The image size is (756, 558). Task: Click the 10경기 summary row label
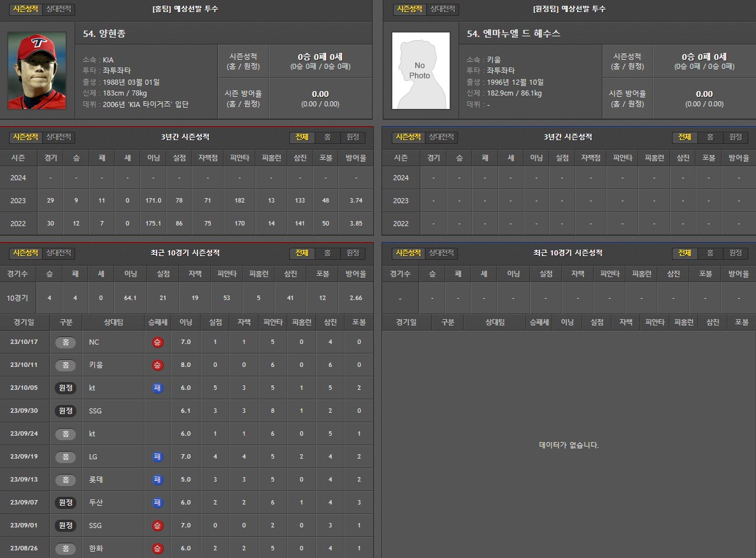point(17,298)
